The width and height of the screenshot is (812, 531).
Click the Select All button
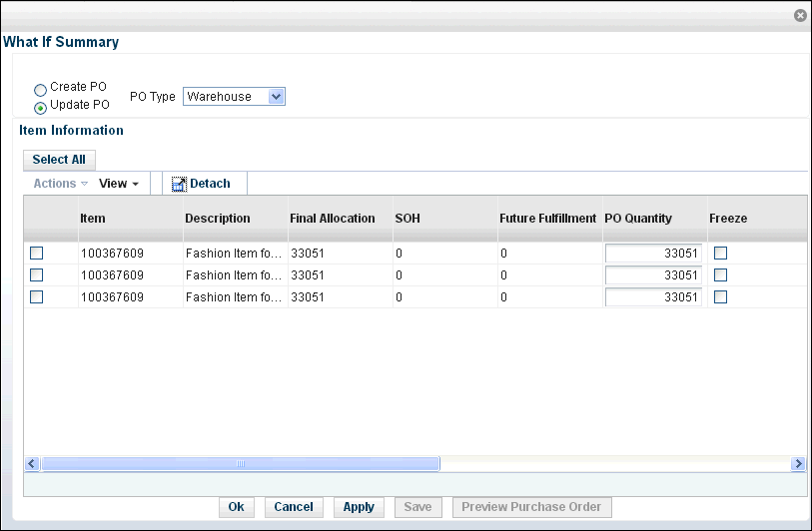pos(59,160)
